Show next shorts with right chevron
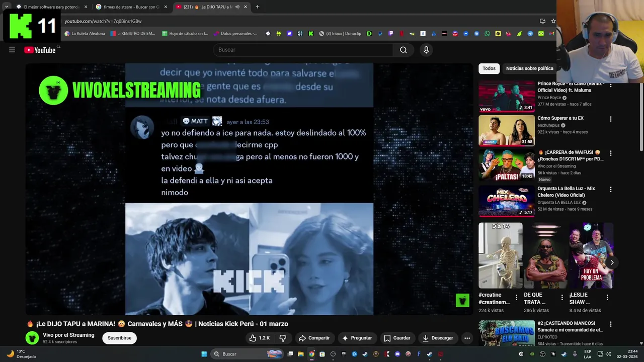The width and height of the screenshot is (644, 362). click(x=612, y=262)
